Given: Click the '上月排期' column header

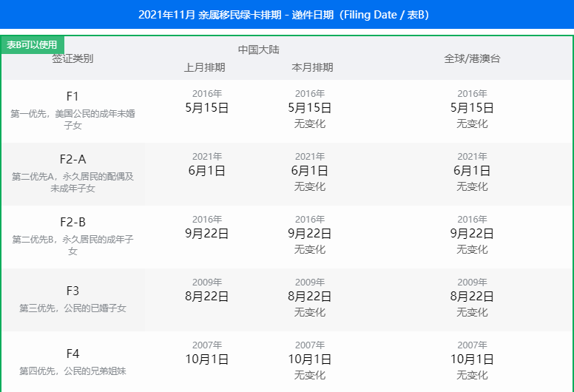Looking at the screenshot, I should pos(204,67).
